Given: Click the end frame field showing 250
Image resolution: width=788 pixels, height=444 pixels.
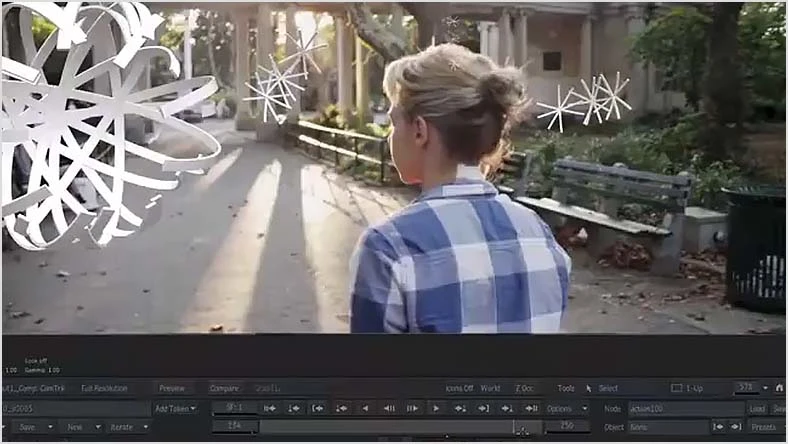Looking at the screenshot, I should (x=567, y=426).
